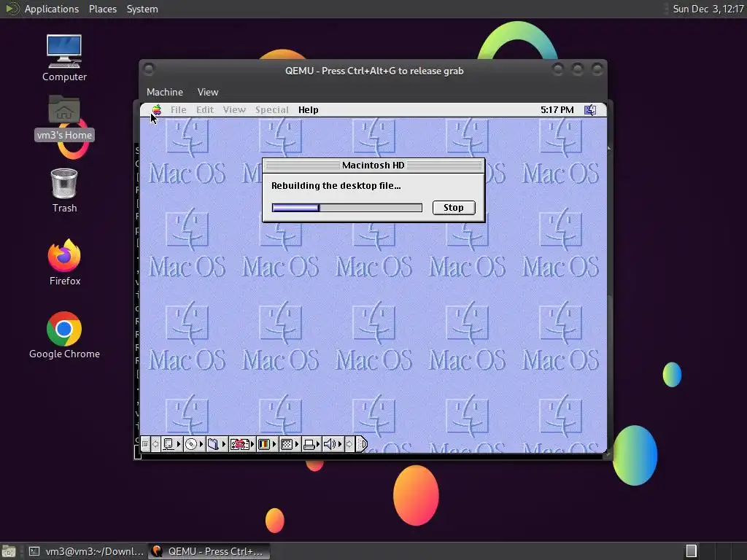
Task: Launch Google Chrome from the desktop
Action: click(64, 335)
